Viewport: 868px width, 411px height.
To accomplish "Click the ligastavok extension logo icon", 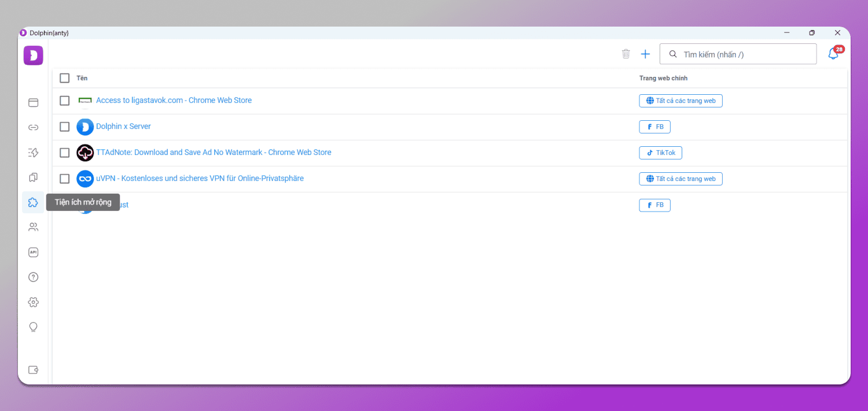I will point(85,101).
